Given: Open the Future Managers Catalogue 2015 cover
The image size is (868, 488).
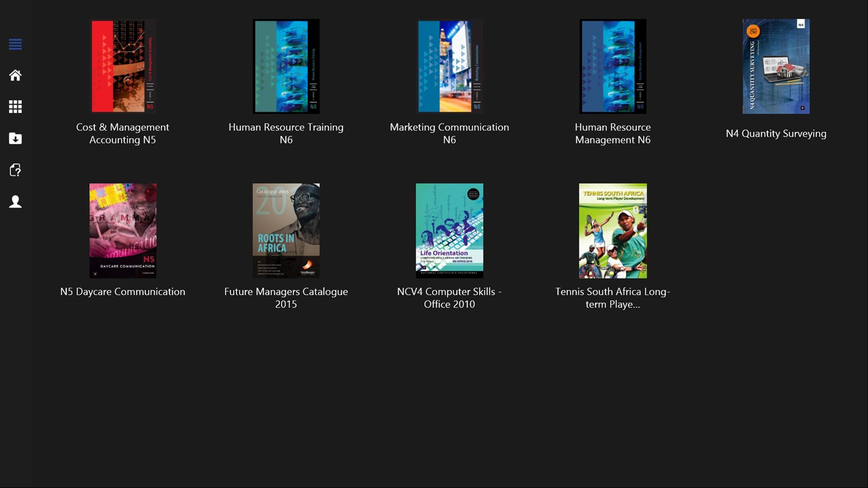Looking at the screenshot, I should coord(286,230).
